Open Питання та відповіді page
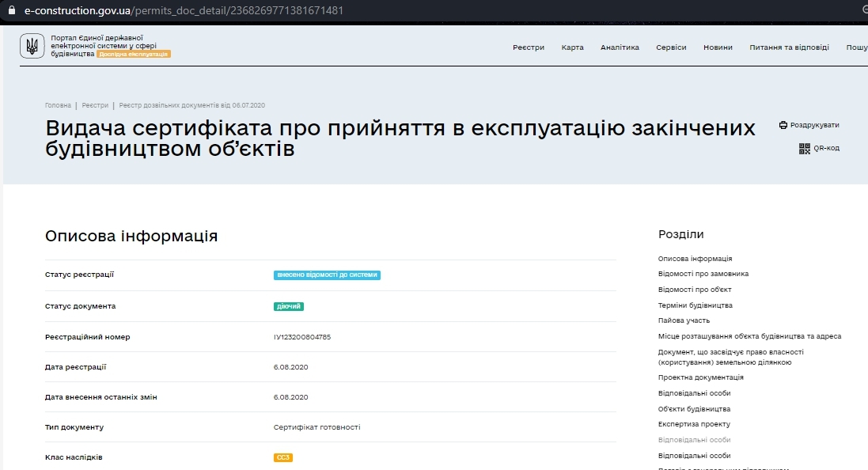 tap(789, 47)
